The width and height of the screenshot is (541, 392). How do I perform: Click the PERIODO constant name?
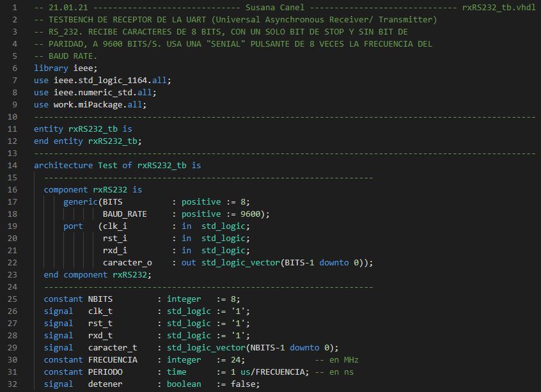pos(106,372)
